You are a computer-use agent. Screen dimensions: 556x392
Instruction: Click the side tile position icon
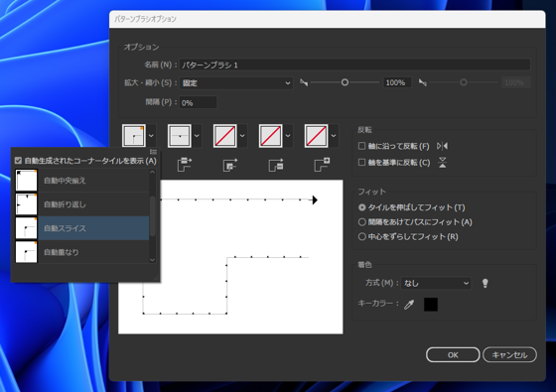(185, 165)
